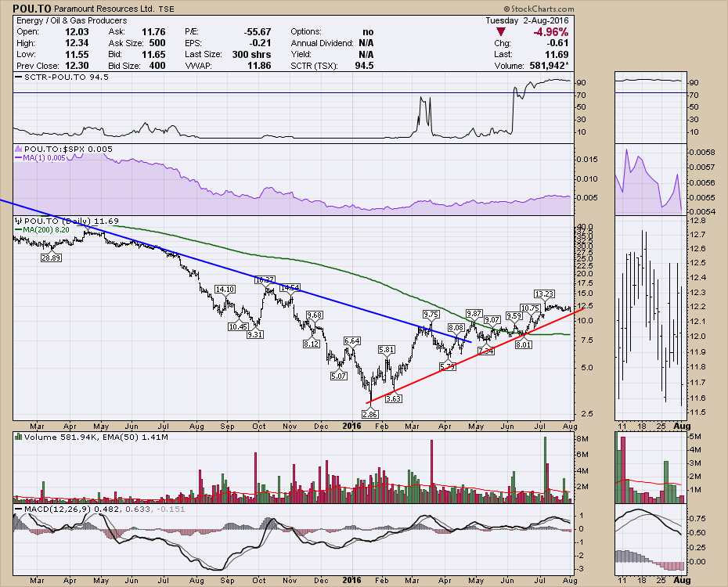This screenshot has height=587, width=728.
Task: Click the Options value no
Action: pos(368,31)
